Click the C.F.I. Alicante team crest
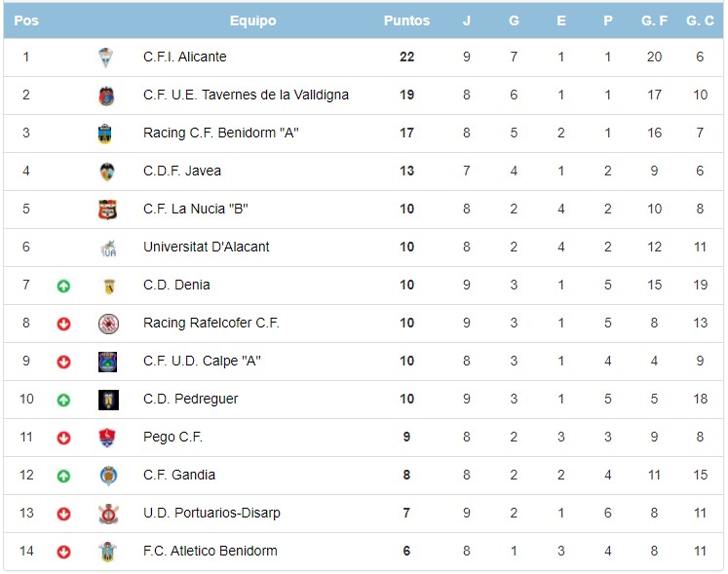The width and height of the screenshot is (728, 574). (107, 57)
